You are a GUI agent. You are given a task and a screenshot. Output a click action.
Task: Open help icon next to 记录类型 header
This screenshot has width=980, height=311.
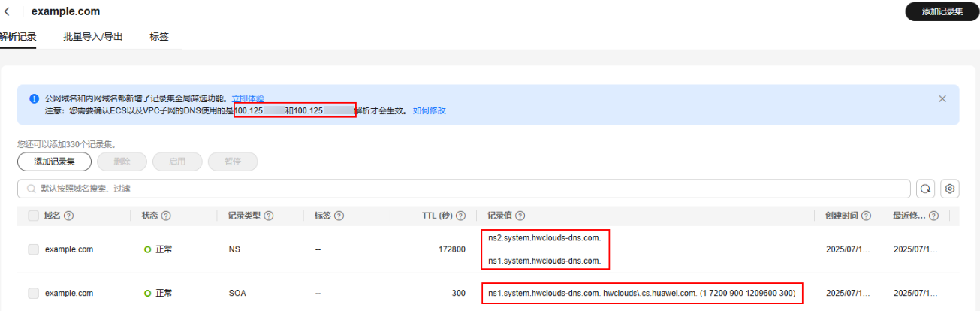pos(268,216)
